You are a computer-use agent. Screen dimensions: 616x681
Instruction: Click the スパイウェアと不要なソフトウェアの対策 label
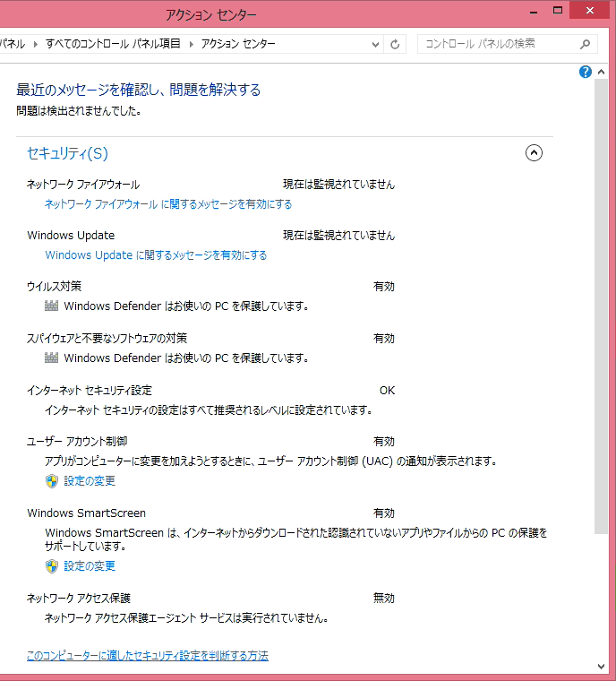tap(107, 339)
